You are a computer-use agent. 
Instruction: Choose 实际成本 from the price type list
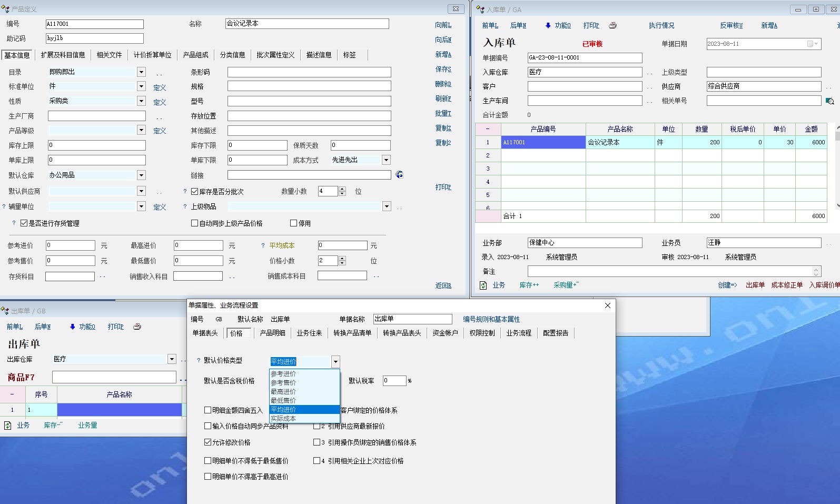click(283, 419)
